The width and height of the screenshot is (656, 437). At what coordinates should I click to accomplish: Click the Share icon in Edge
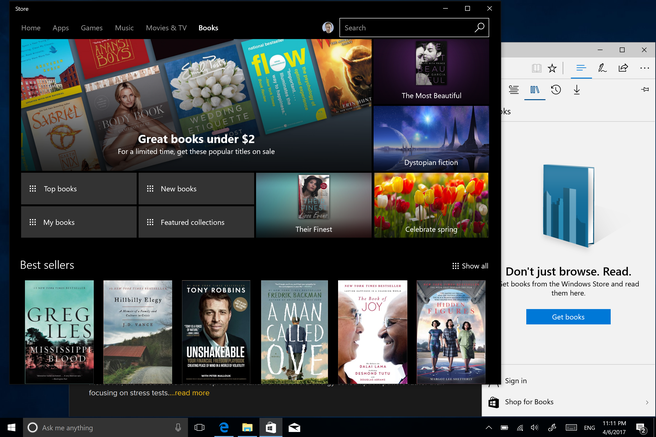tap(623, 68)
